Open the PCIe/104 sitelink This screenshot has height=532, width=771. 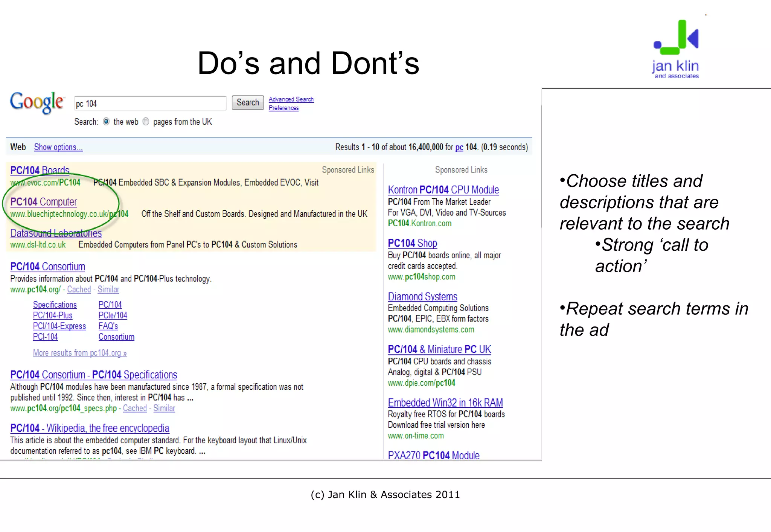coord(113,316)
